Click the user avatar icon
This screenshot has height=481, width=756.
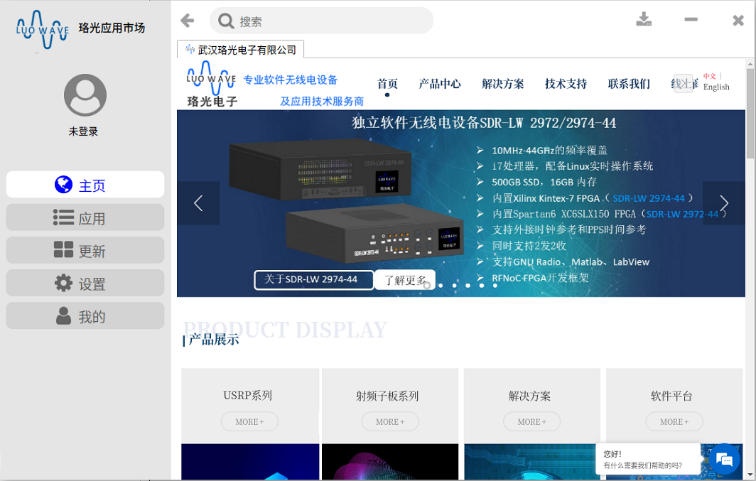[85, 95]
